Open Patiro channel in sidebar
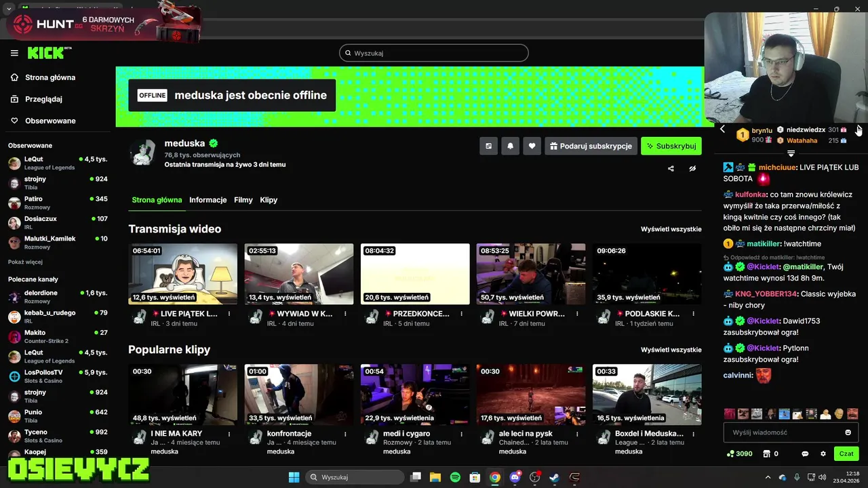868x488 pixels. tap(58, 203)
